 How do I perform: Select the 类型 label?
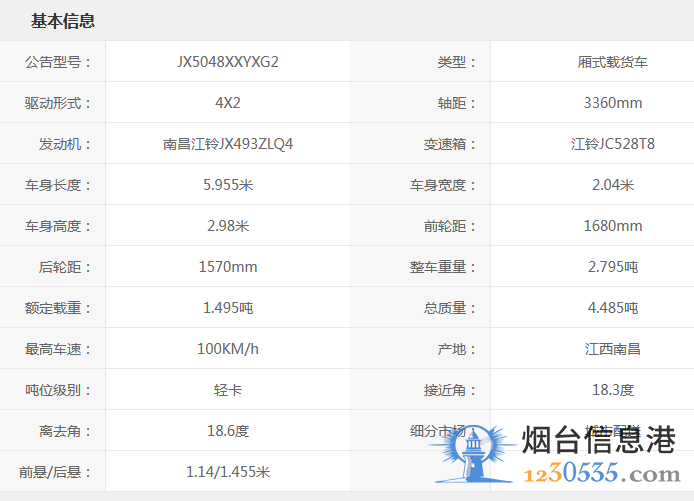(x=456, y=62)
